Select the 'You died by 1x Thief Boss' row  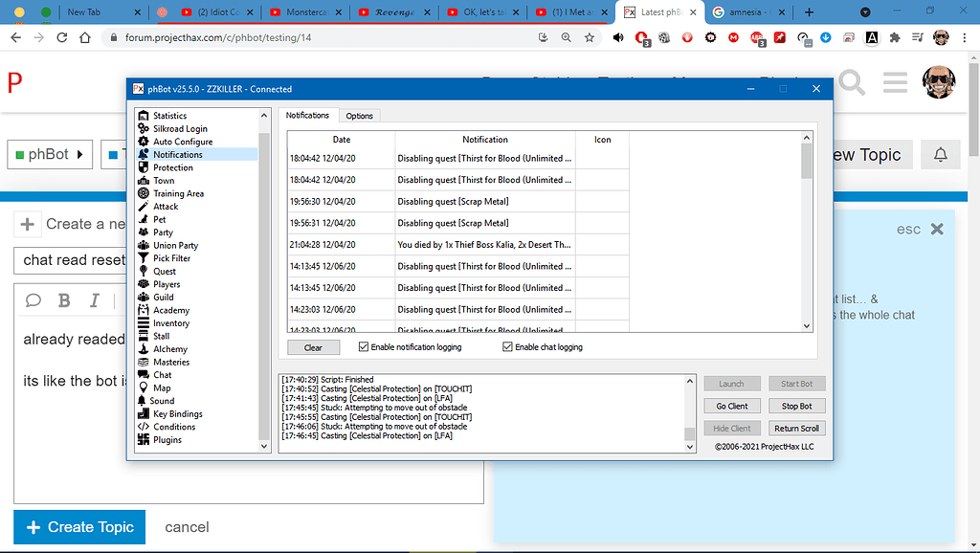tap(458, 244)
